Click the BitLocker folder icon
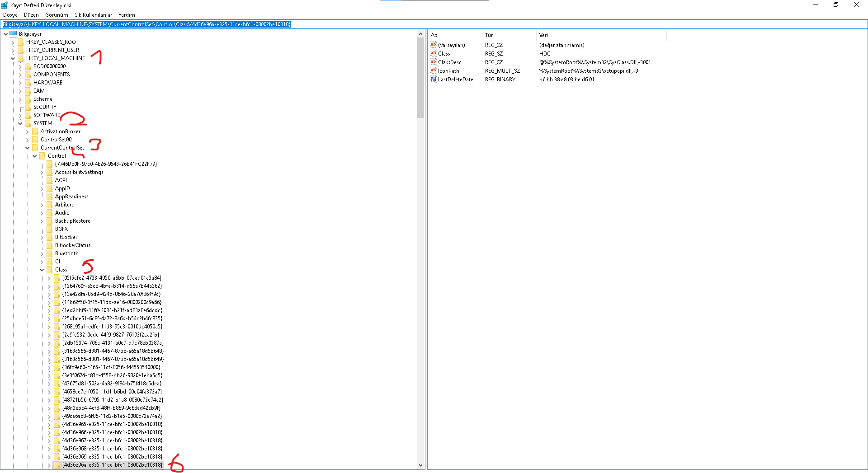This screenshot has width=868, height=473. [x=49, y=237]
